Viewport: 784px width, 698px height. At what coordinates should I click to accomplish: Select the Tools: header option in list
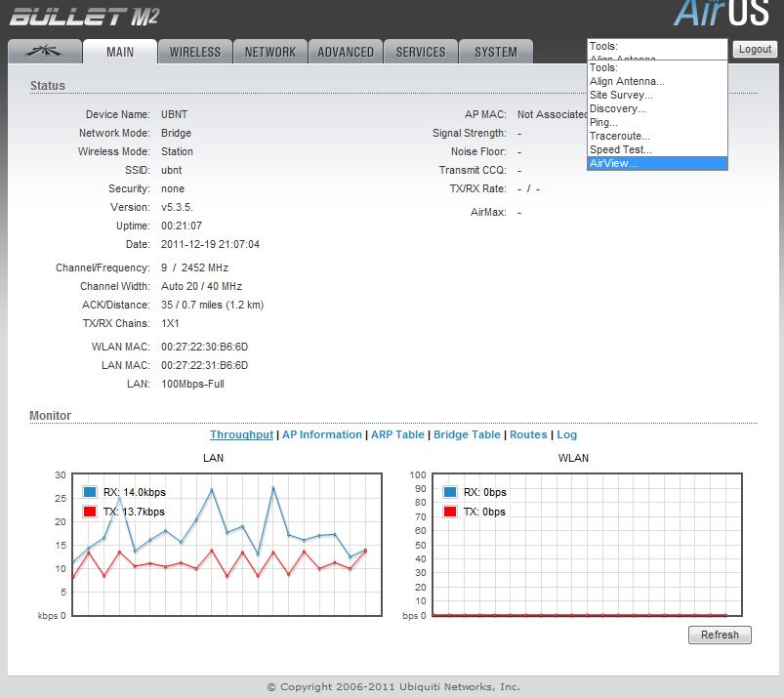(657, 67)
